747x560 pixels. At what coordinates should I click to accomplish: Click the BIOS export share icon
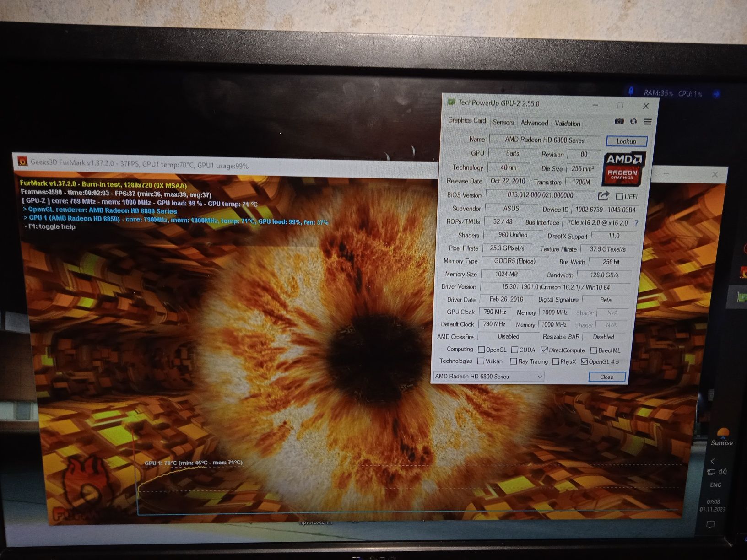604,196
